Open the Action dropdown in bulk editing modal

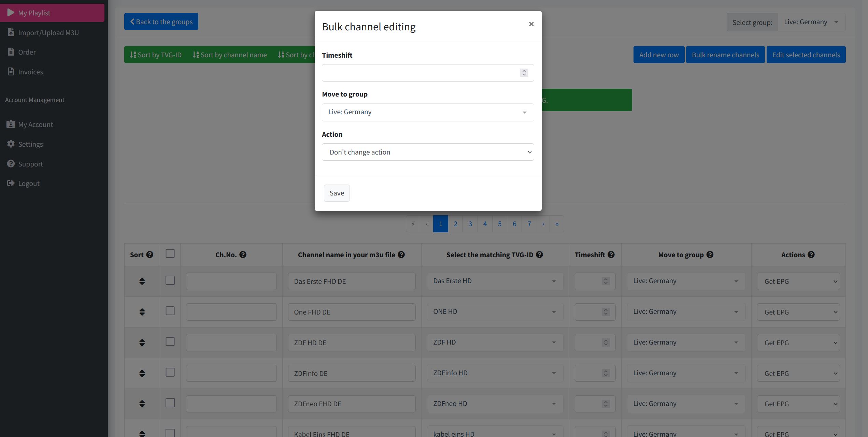(428, 152)
